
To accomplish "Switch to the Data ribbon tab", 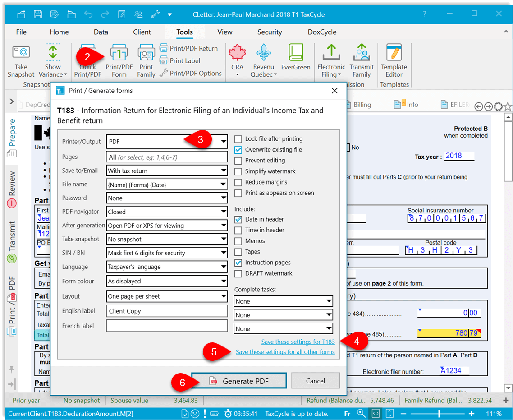I will [x=101, y=32].
